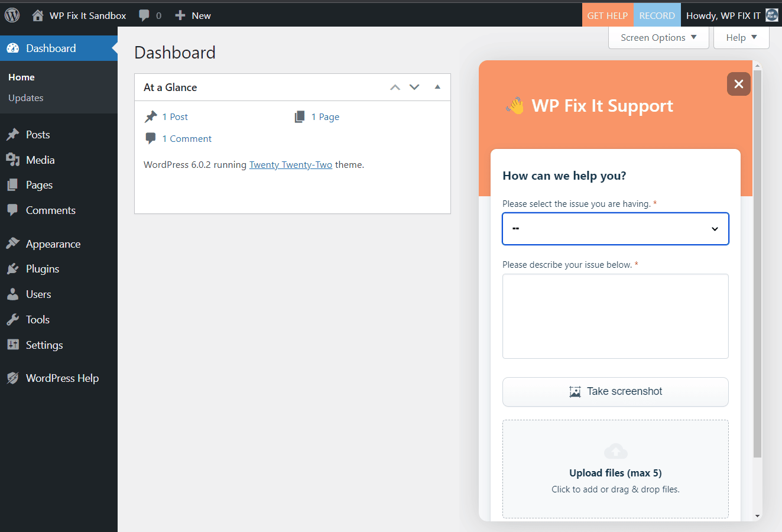Move At a Glance widget down
Viewport: 782px width, 532px height.
click(414, 87)
